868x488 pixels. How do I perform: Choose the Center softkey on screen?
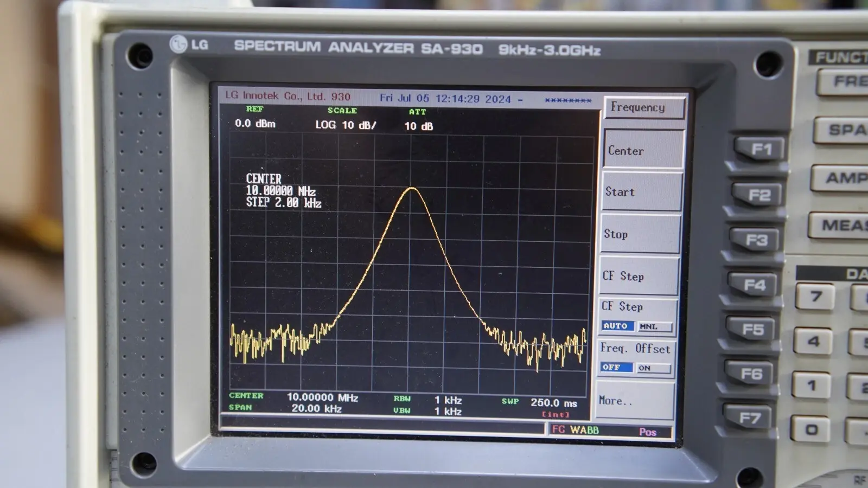643,150
